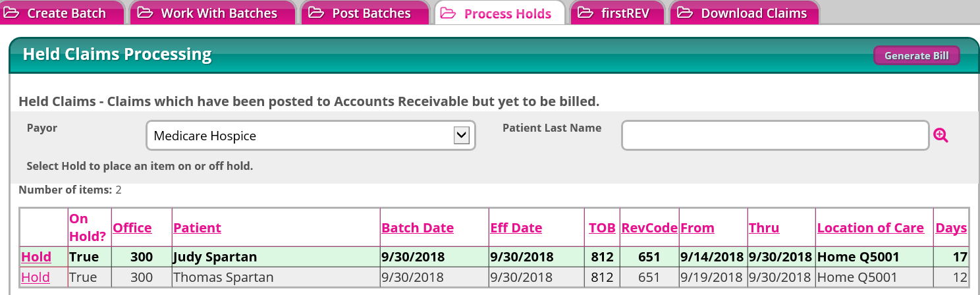Click the folder icon on Post Batches tab

[316, 13]
